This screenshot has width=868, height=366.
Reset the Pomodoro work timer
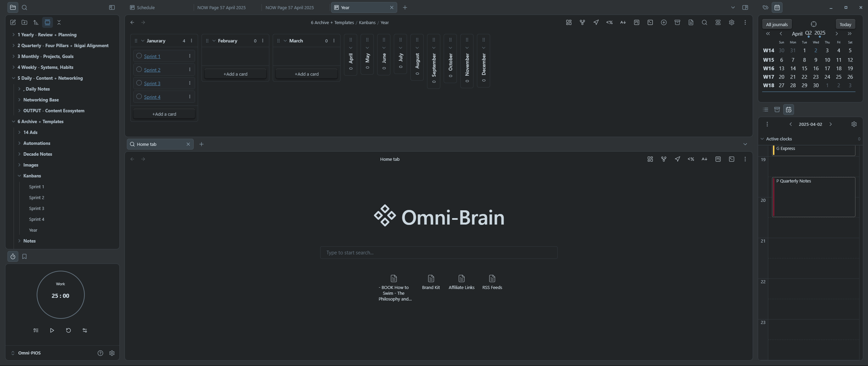pos(69,330)
